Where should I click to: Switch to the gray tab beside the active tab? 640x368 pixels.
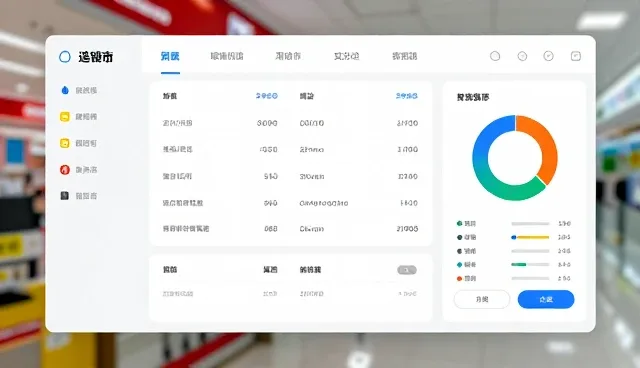(x=227, y=56)
